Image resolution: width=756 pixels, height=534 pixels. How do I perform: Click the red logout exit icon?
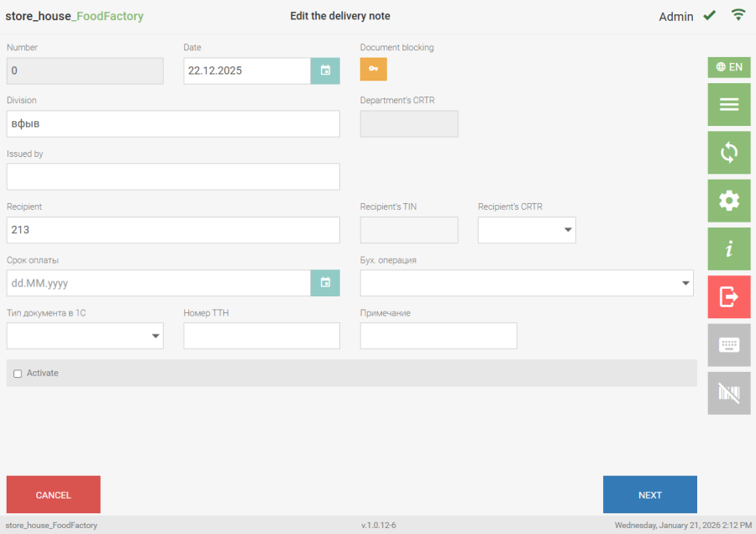tap(728, 296)
